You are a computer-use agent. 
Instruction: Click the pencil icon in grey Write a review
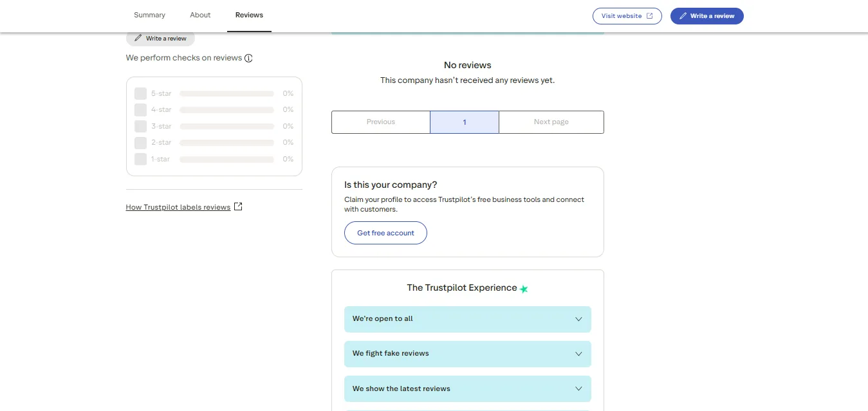138,39
